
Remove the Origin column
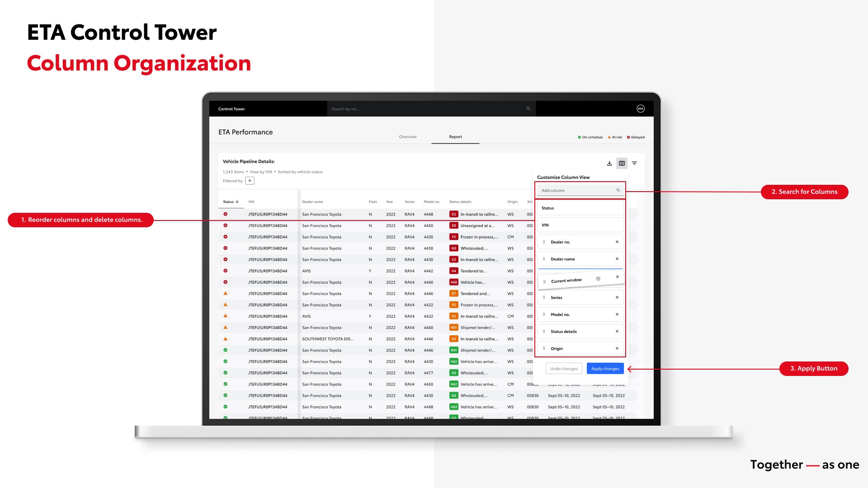pyautogui.click(x=617, y=348)
